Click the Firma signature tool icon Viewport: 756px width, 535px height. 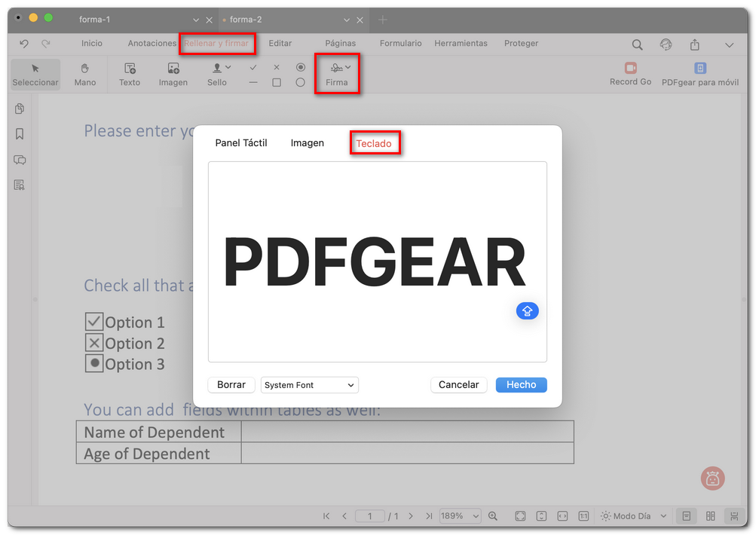coord(336,68)
